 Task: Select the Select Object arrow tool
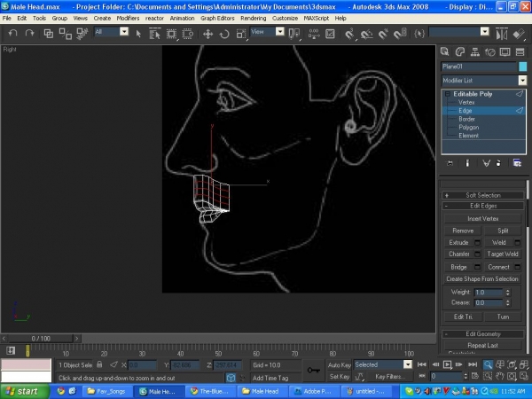[x=138, y=34]
